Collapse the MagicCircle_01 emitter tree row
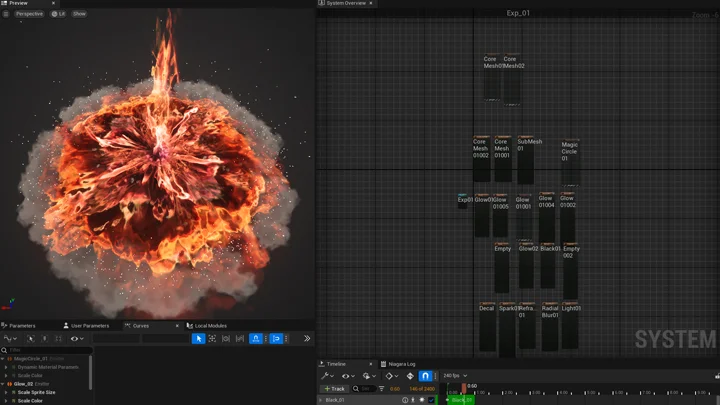The image size is (720, 405). [3, 359]
